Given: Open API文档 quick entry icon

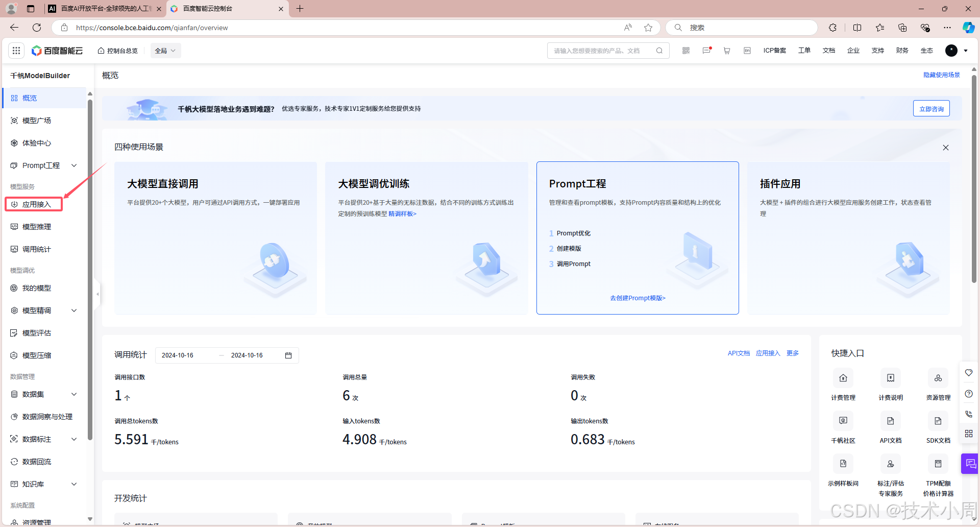Looking at the screenshot, I should pyautogui.click(x=891, y=421).
